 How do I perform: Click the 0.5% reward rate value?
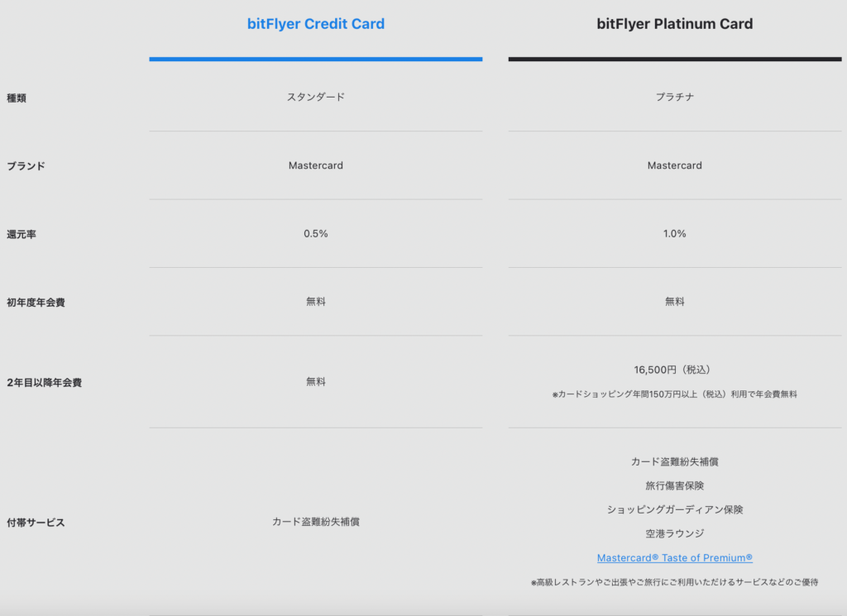point(316,234)
